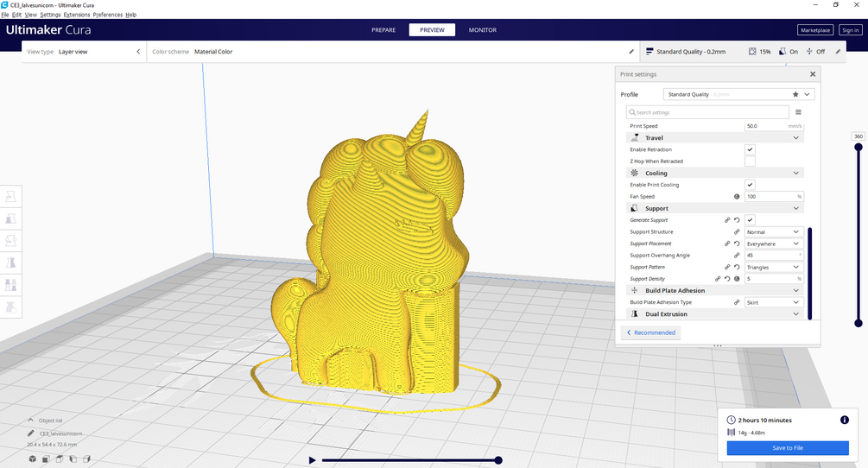Switch camera to front view
The image size is (868, 468).
coord(46,459)
